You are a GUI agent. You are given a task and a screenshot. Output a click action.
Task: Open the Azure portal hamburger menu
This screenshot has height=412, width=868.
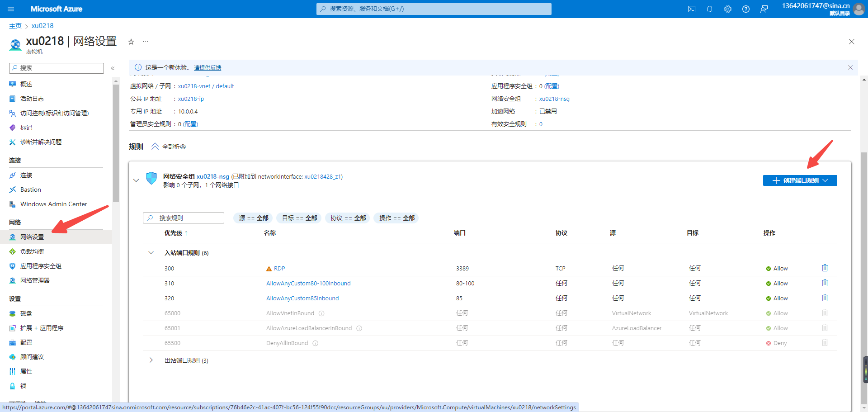tap(11, 9)
